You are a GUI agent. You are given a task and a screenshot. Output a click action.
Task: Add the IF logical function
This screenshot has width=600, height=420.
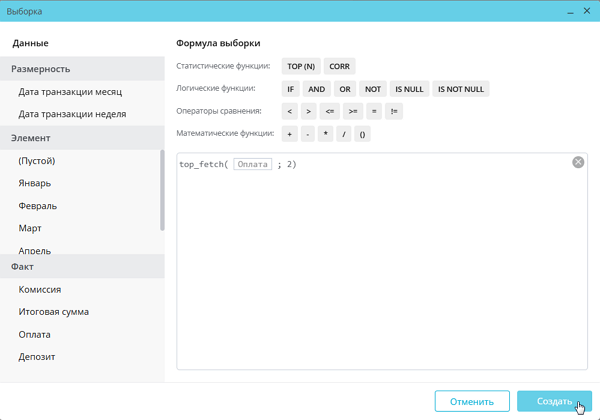pos(291,89)
